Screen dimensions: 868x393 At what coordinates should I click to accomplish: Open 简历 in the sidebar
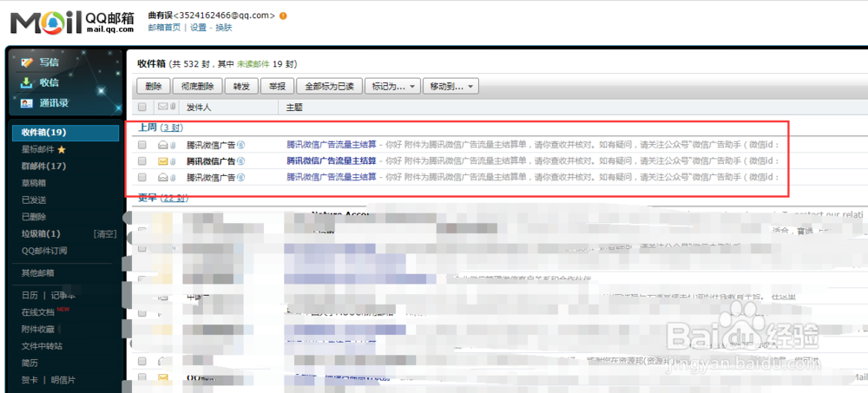click(30, 364)
